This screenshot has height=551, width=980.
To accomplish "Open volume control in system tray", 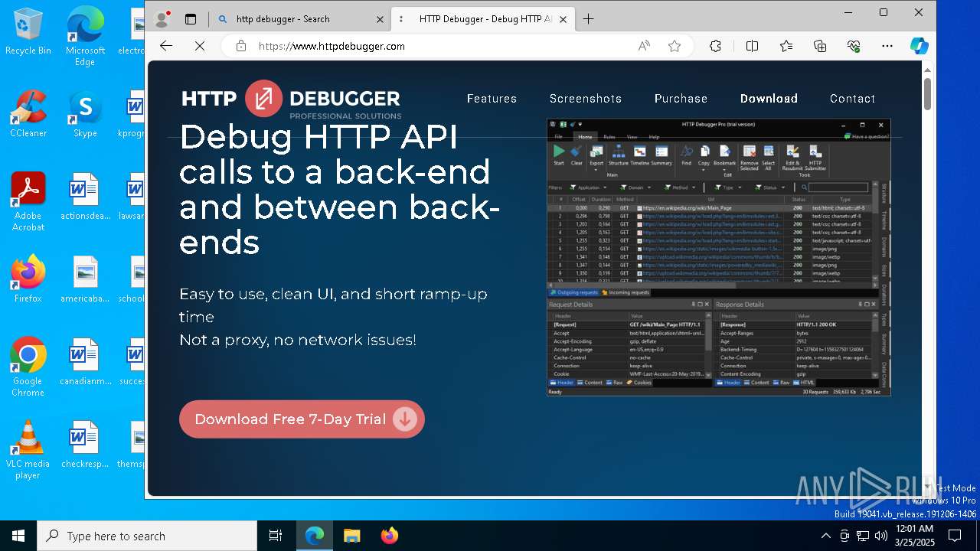I will pos(881,536).
